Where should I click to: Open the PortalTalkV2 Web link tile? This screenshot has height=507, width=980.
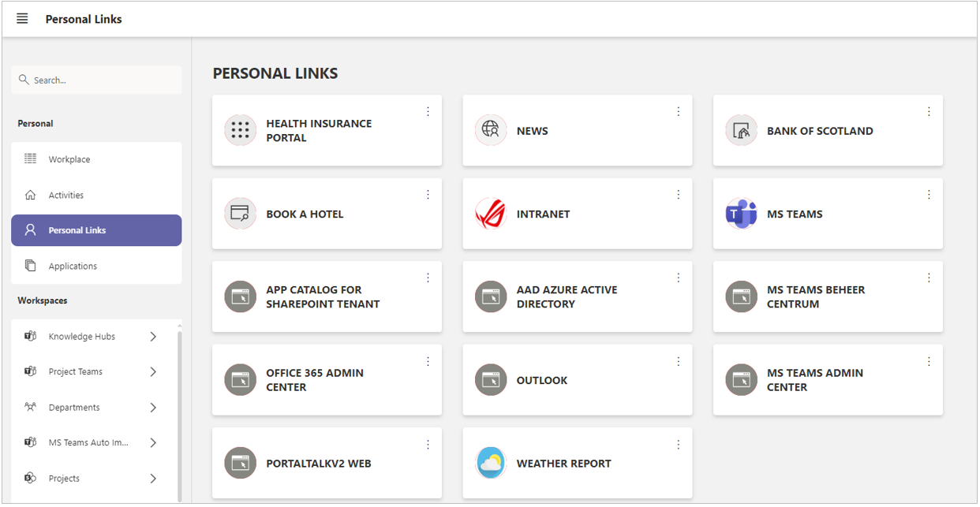pyautogui.click(x=327, y=463)
